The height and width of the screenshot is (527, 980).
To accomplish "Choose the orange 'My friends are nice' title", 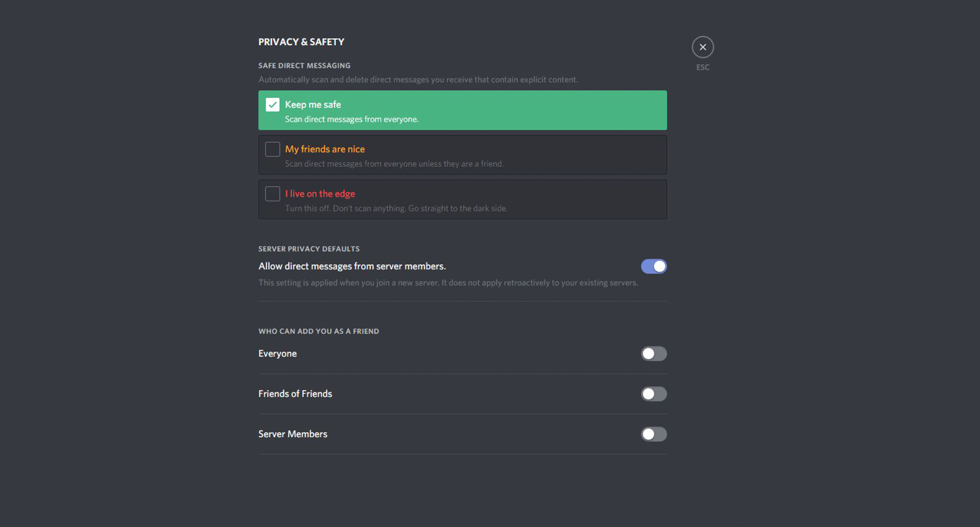I will point(325,149).
